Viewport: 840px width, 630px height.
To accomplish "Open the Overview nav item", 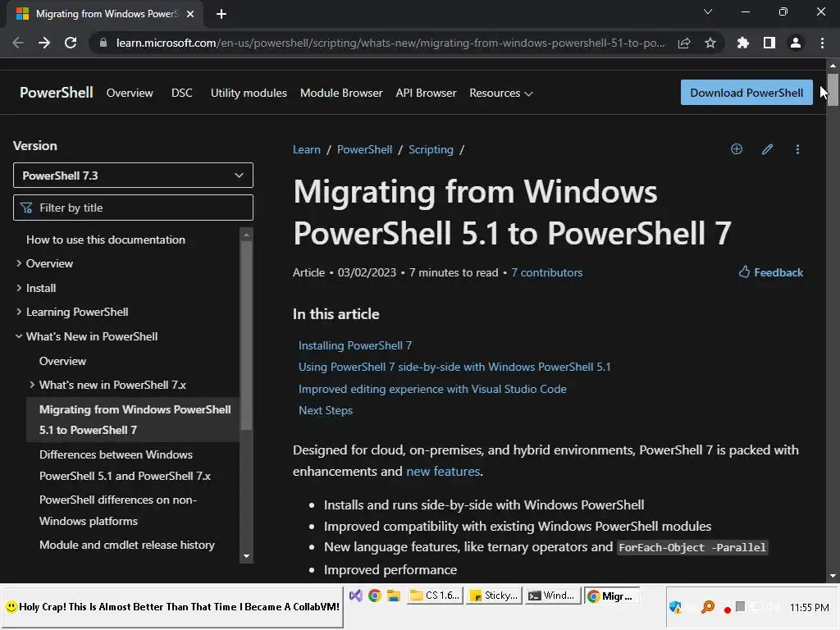I will 130,94.
